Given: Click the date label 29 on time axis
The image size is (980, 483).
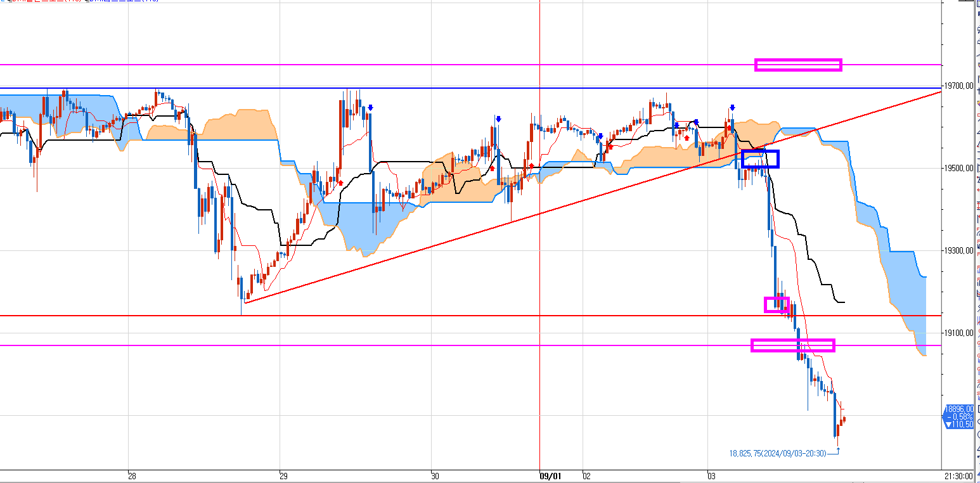Looking at the screenshot, I should [x=283, y=476].
